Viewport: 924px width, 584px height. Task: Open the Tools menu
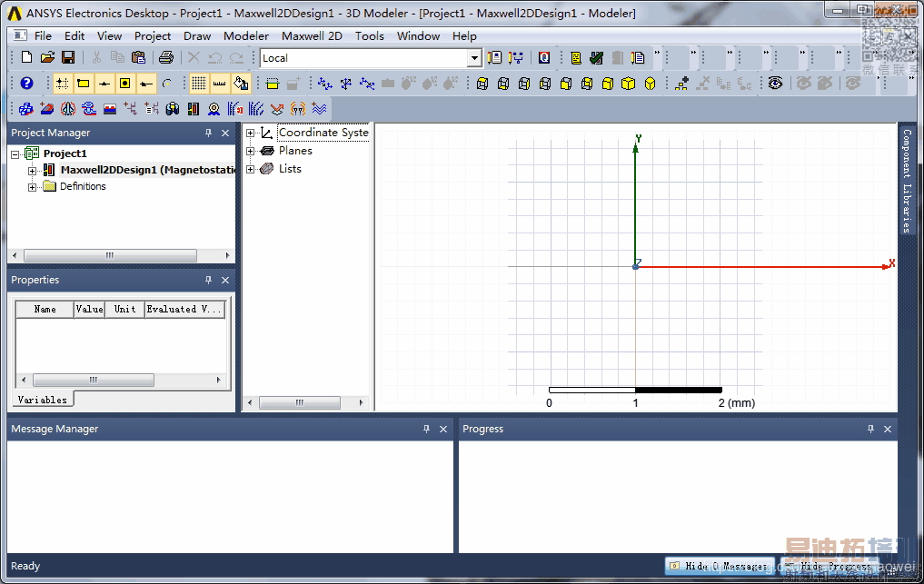[370, 36]
